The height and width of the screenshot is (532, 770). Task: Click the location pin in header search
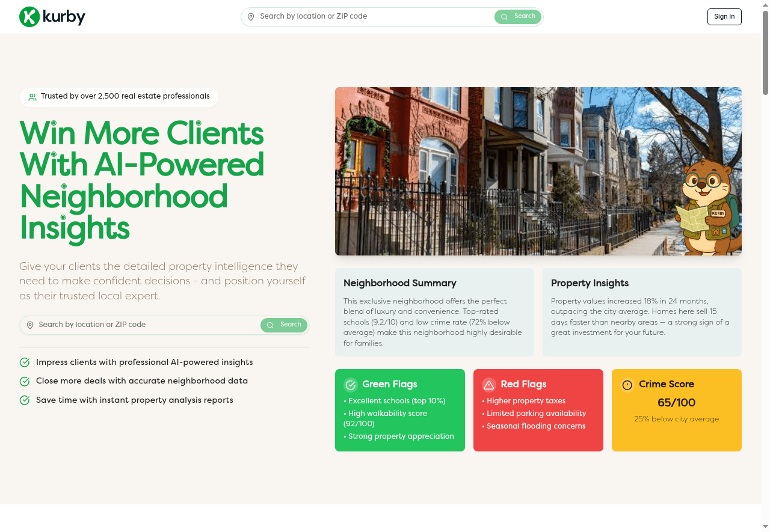(x=251, y=17)
